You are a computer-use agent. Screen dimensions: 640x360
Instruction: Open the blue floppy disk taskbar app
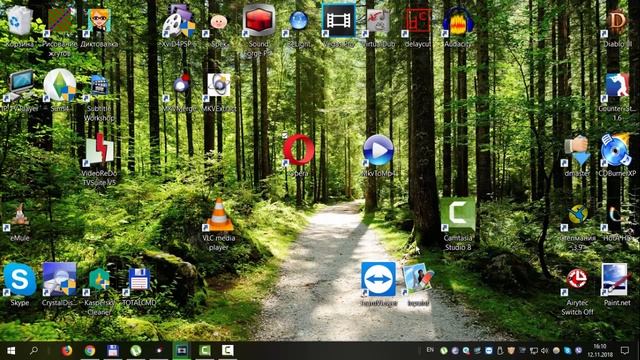click(113, 351)
